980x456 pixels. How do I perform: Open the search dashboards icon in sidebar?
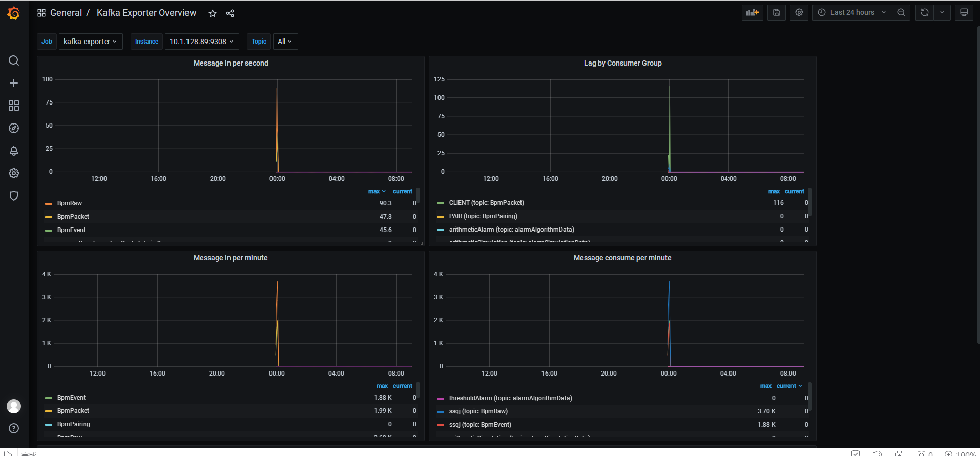(14, 60)
